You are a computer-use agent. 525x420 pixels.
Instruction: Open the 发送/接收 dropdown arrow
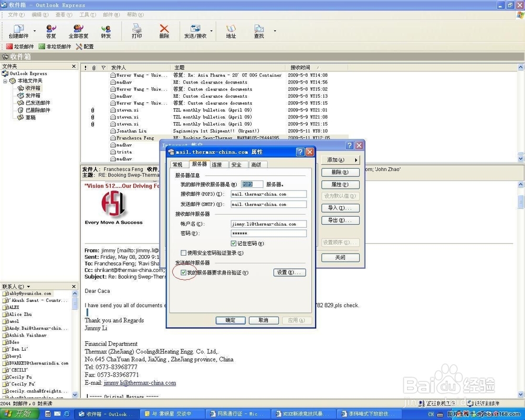(x=212, y=31)
